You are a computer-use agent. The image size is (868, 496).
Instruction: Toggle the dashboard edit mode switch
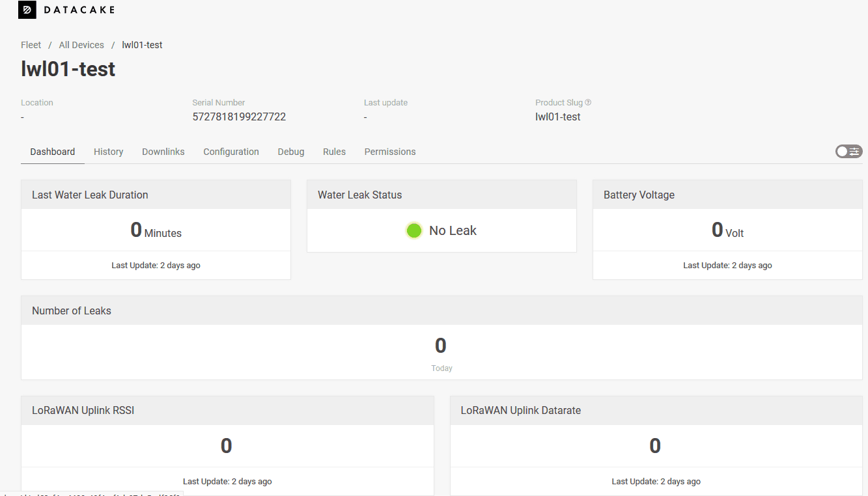849,152
